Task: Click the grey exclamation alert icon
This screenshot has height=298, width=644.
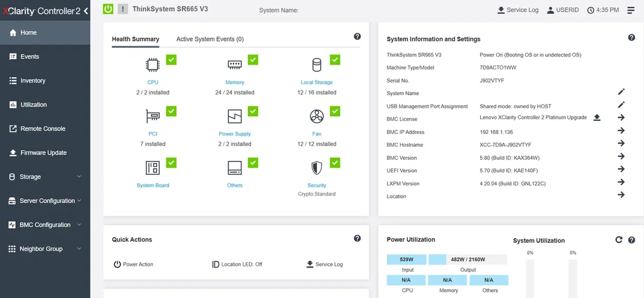Action: pyautogui.click(x=122, y=9)
